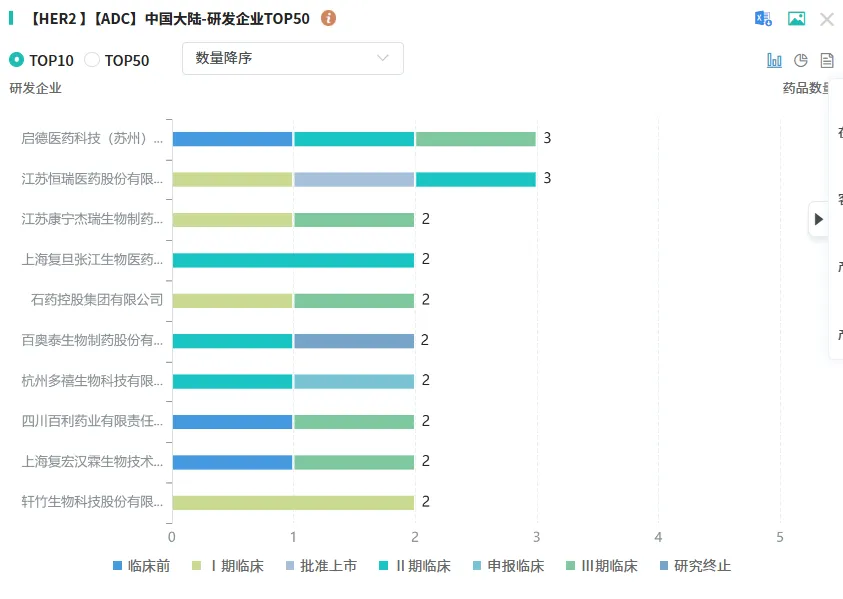
Task: Click the 轩竹生物科技 Ⅰ期临床 bar
Action: (x=293, y=502)
